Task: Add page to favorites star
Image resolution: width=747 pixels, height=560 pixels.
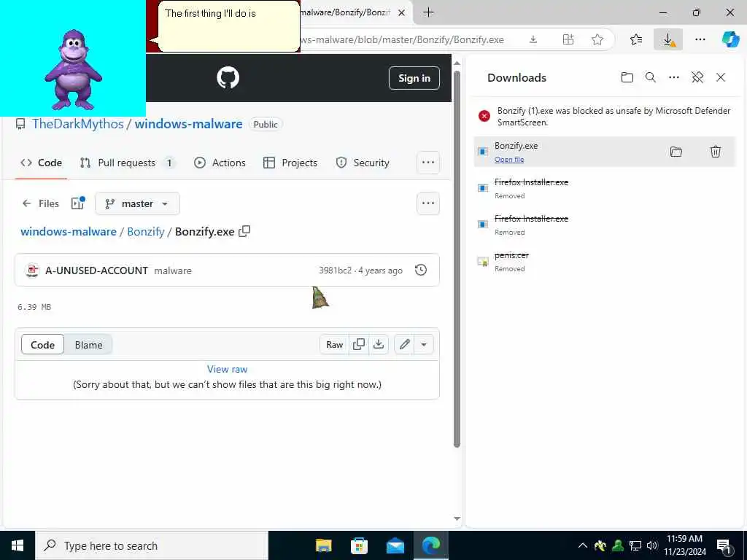Action: click(597, 40)
